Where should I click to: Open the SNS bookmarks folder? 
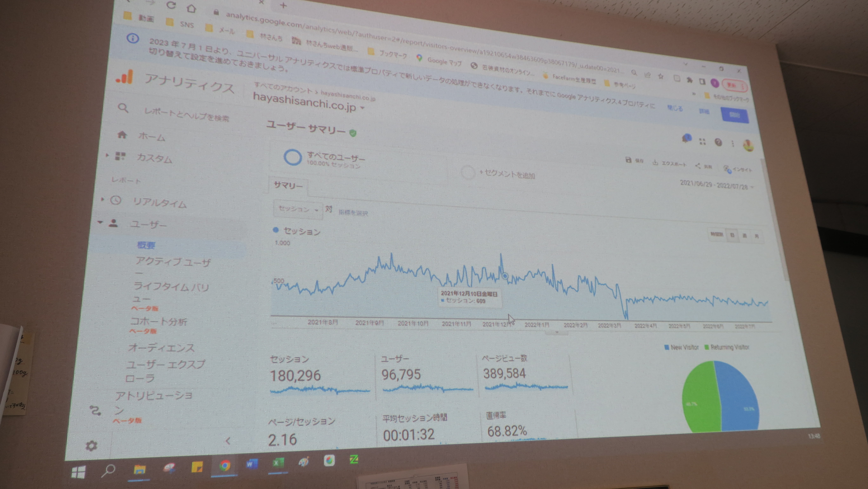tap(180, 24)
